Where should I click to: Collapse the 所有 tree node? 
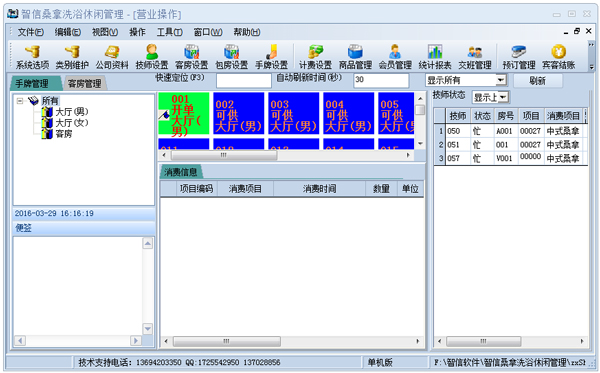coord(20,101)
